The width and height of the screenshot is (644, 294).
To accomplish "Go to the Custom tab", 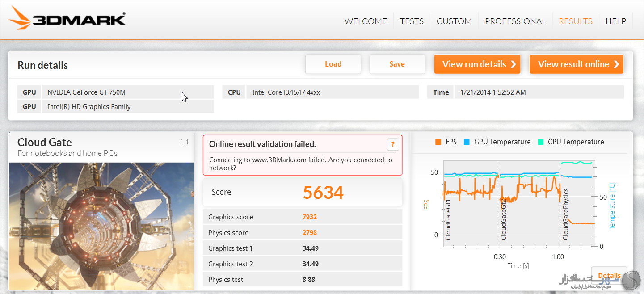I will [454, 21].
